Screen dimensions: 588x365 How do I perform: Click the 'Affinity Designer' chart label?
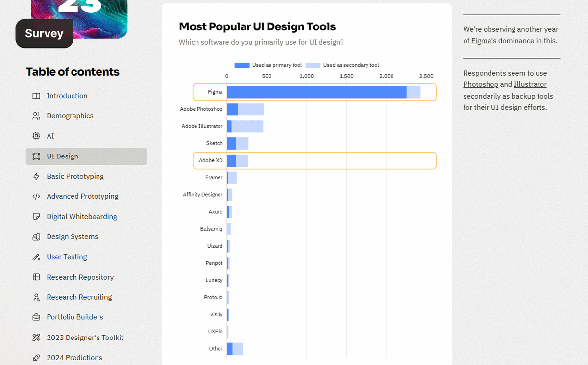(203, 195)
